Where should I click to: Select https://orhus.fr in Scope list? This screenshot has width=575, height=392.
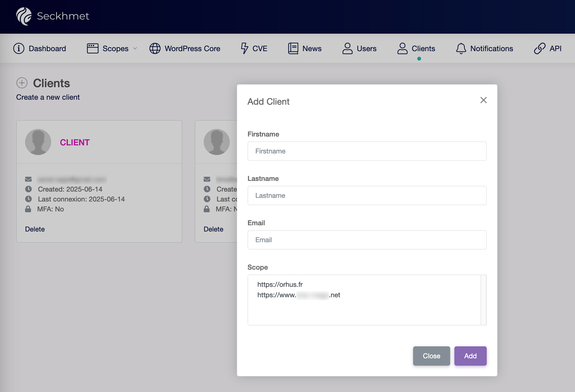pos(280,284)
